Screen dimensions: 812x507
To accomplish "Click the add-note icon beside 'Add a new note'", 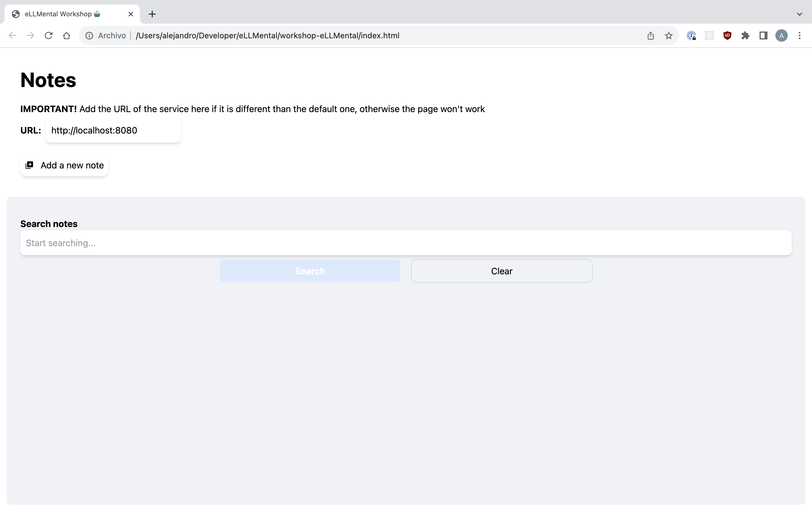I will 30,165.
